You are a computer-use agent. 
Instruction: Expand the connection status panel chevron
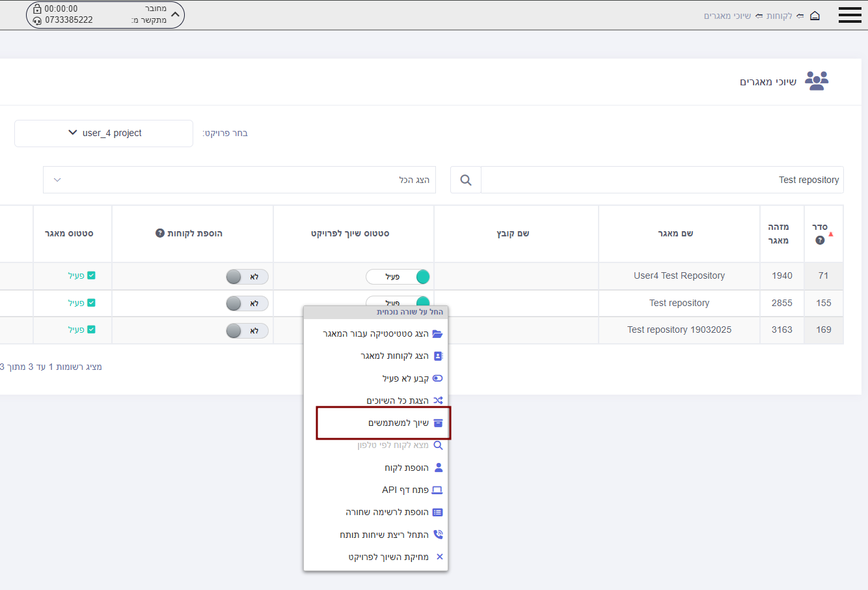[174, 14]
